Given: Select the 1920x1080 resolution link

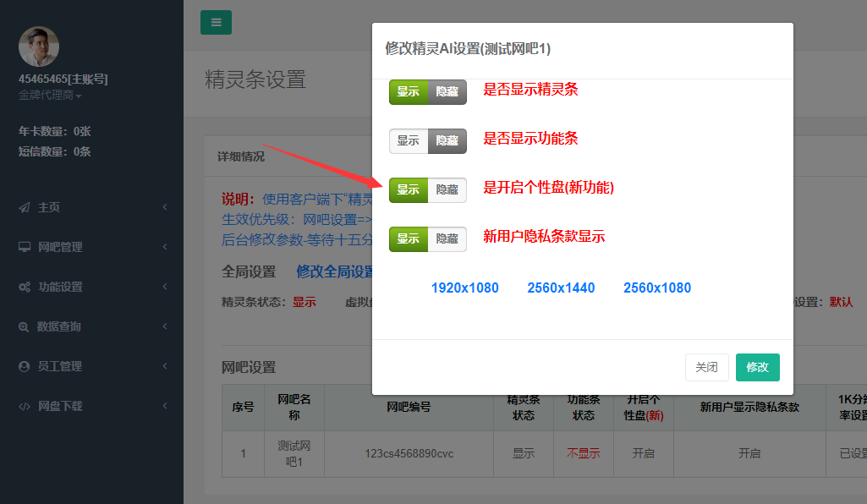Looking at the screenshot, I should [x=465, y=288].
